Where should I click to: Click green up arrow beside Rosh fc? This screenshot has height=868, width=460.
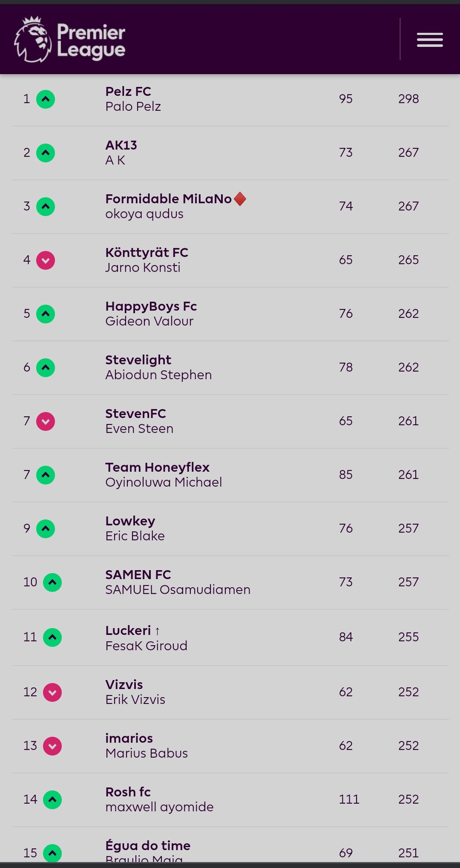[52, 800]
